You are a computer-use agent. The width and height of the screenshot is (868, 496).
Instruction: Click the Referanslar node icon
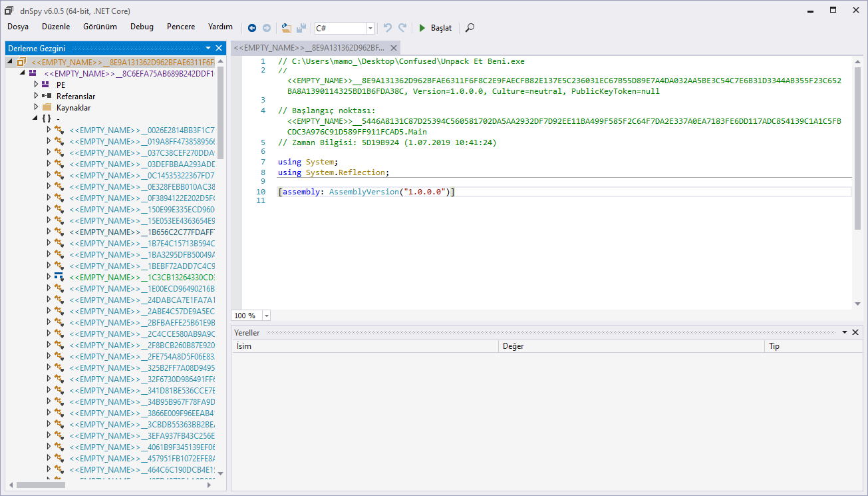(x=46, y=97)
